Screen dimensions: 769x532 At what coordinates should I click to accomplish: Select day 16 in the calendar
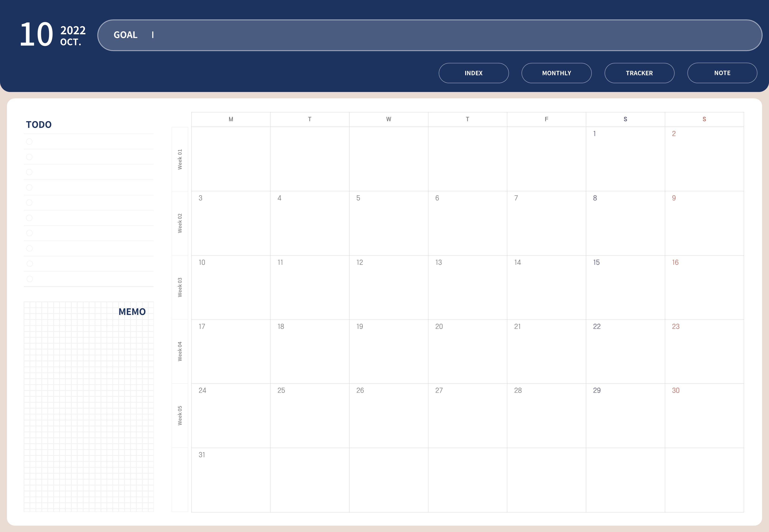point(704,288)
